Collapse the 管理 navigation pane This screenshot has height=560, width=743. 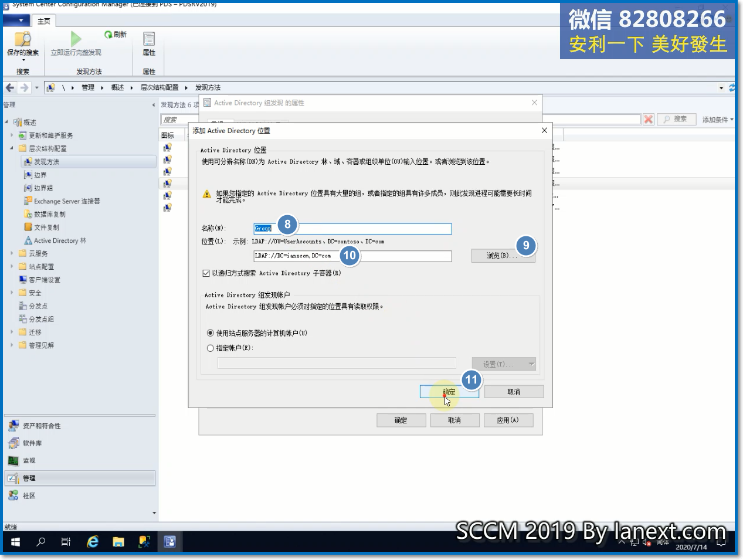tap(154, 105)
